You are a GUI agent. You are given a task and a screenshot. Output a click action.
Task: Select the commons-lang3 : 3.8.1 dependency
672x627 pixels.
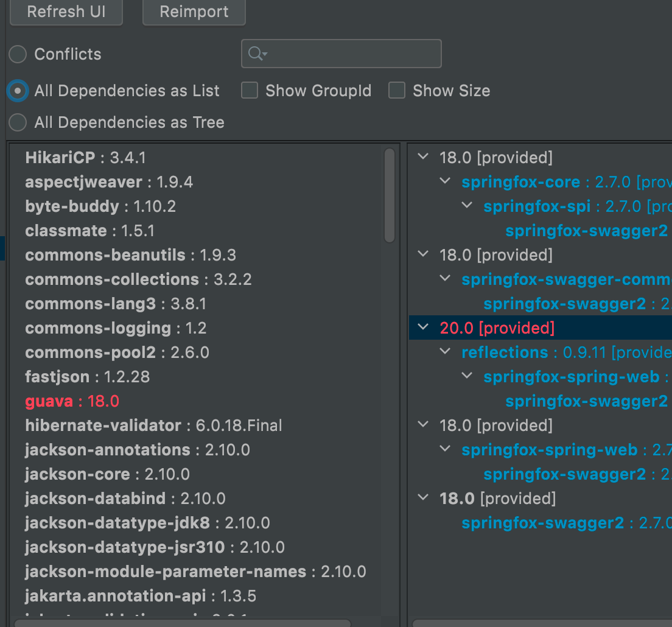(x=116, y=304)
